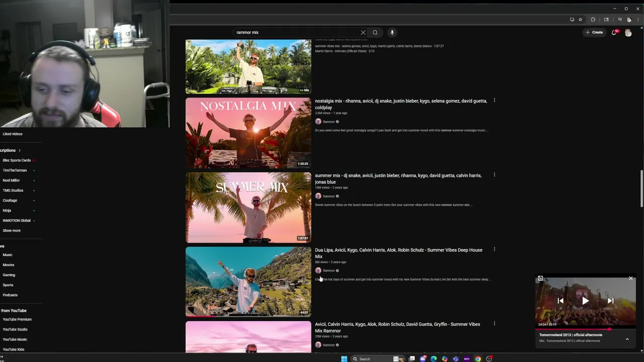Open the mountain DJ thumbnail, duration 44:07
Screen dimensions: 644x362
click(x=248, y=282)
